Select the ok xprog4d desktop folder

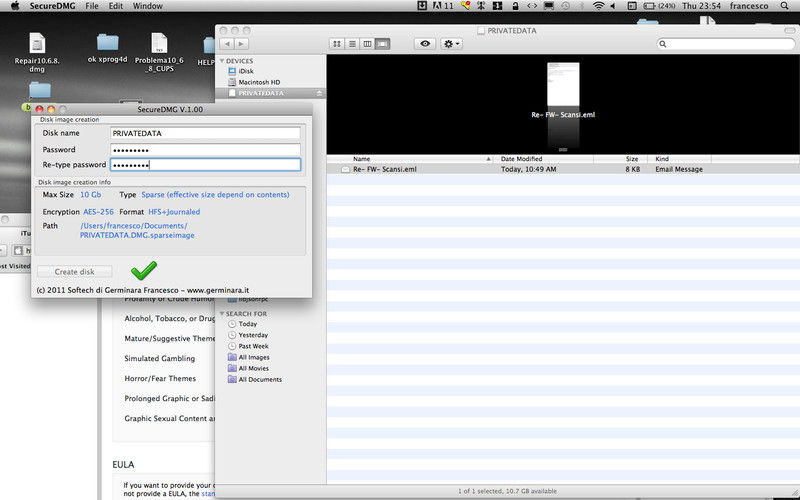(x=107, y=49)
